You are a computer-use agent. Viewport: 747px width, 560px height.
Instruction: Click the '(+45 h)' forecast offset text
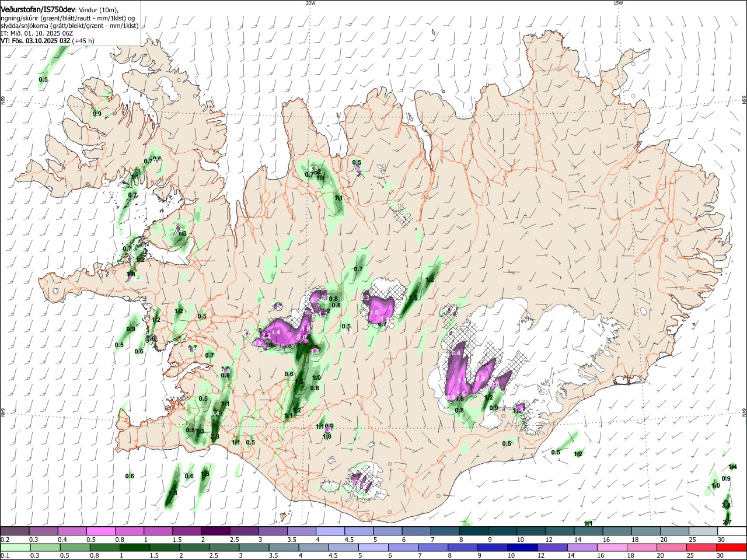[83, 41]
